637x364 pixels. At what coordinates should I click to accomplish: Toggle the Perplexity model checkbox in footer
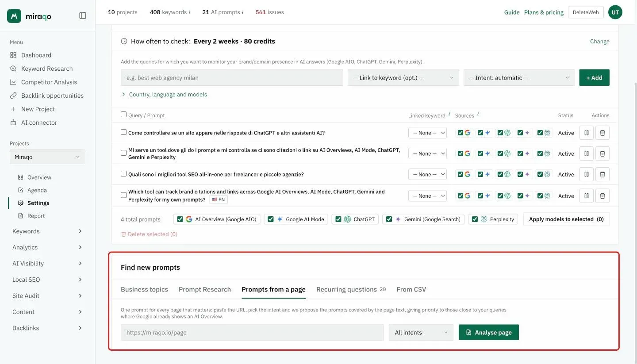point(475,219)
